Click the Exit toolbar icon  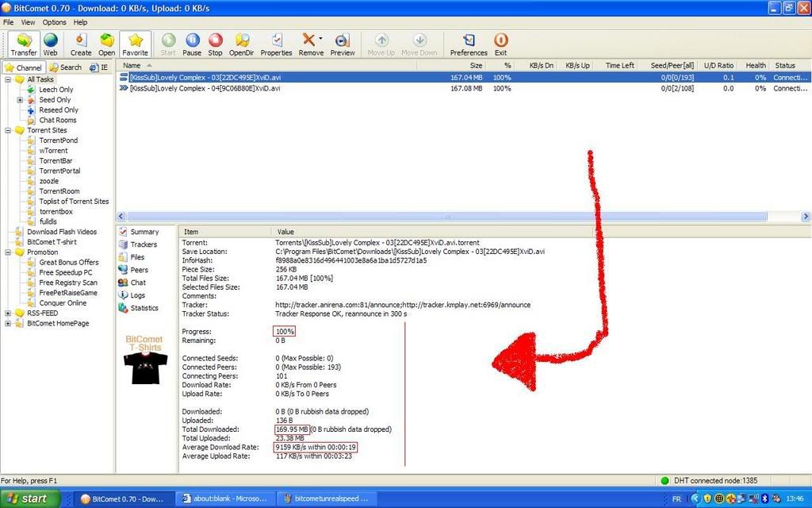(501, 44)
